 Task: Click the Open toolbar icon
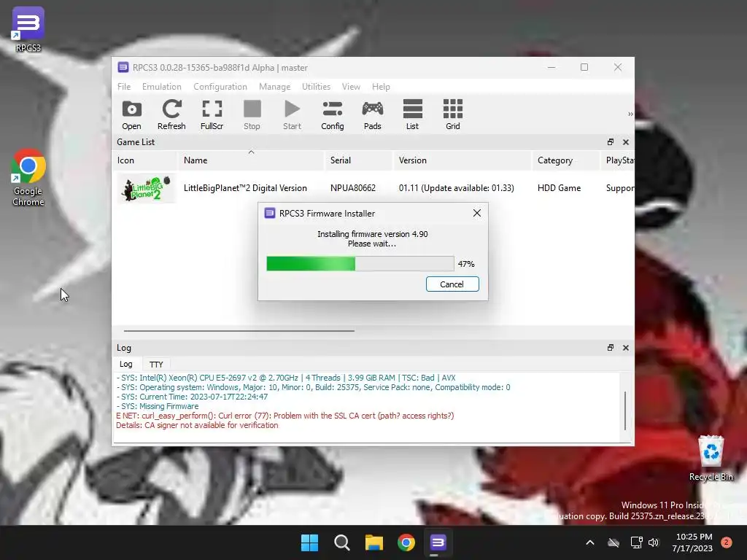pos(131,114)
